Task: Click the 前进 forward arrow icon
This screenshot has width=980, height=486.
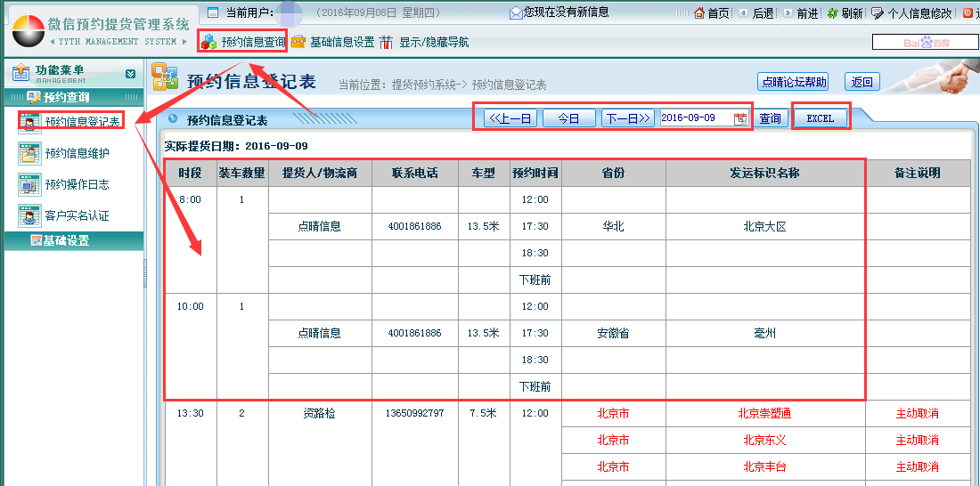Action: (x=788, y=13)
